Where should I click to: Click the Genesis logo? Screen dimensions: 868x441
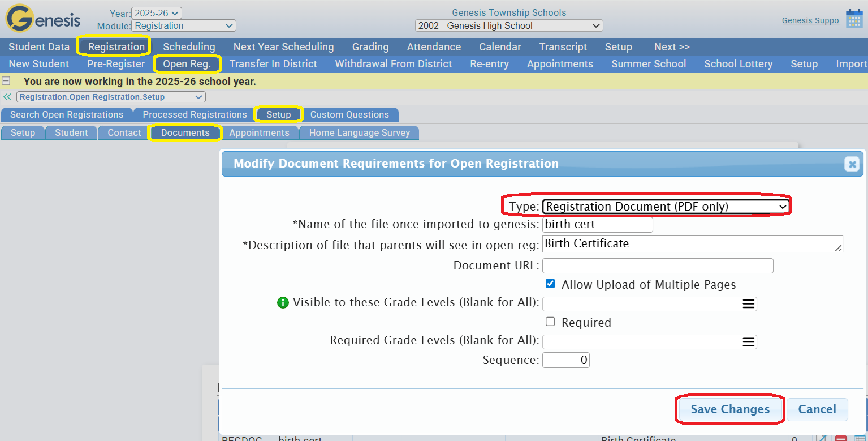(x=44, y=19)
